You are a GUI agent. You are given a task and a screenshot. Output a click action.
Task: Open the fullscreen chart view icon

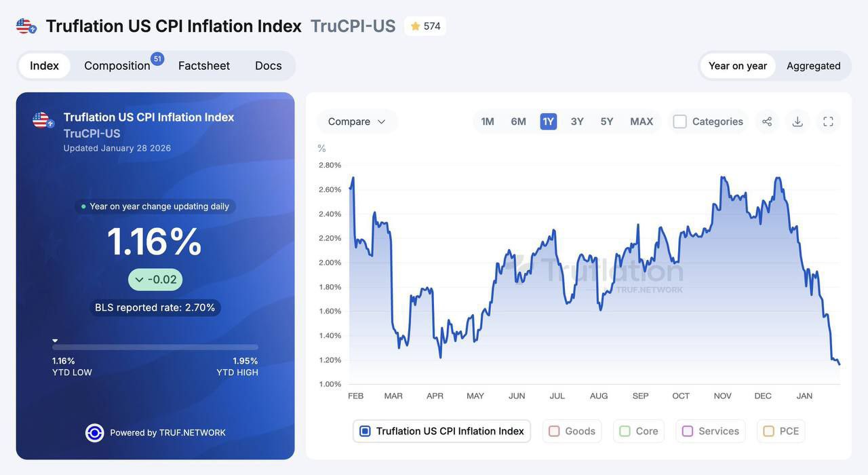point(828,121)
